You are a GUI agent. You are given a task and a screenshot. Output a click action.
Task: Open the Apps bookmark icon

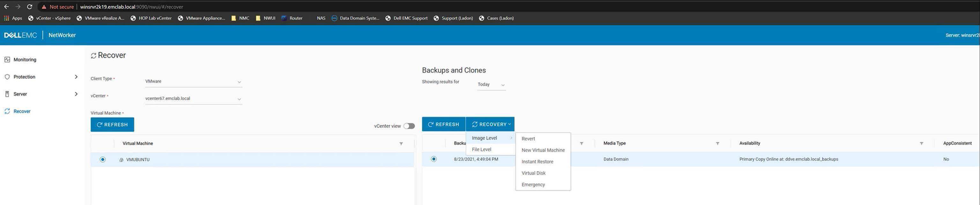click(6, 18)
